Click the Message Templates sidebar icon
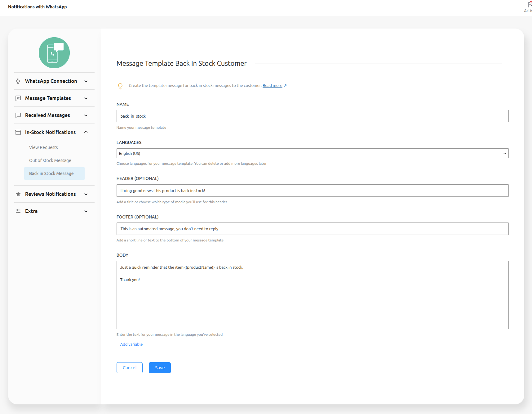 tap(18, 98)
